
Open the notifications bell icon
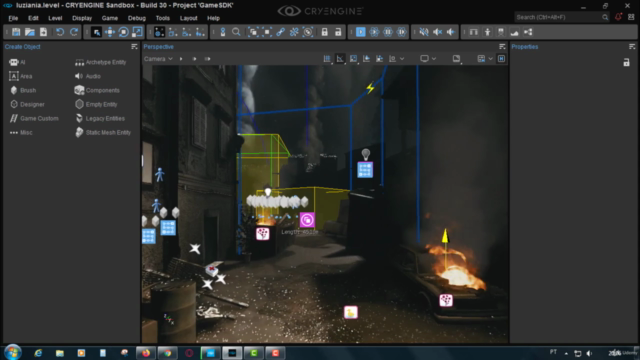tap(618, 17)
